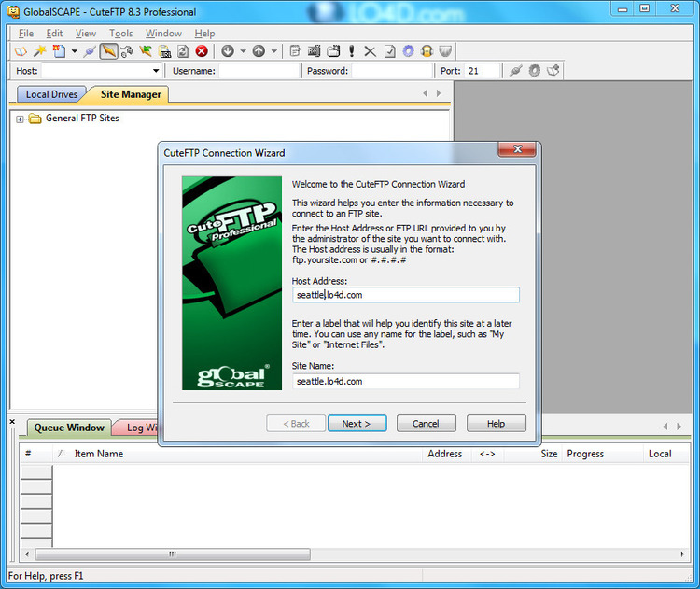Viewport: 700px width, 589px height.
Task: Click Quick Connect plug icon next to Port
Action: pyautogui.click(x=515, y=71)
